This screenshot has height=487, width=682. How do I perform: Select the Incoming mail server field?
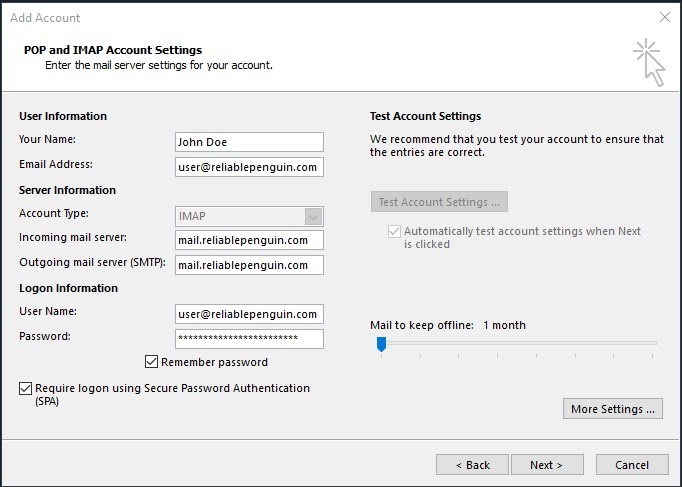249,240
